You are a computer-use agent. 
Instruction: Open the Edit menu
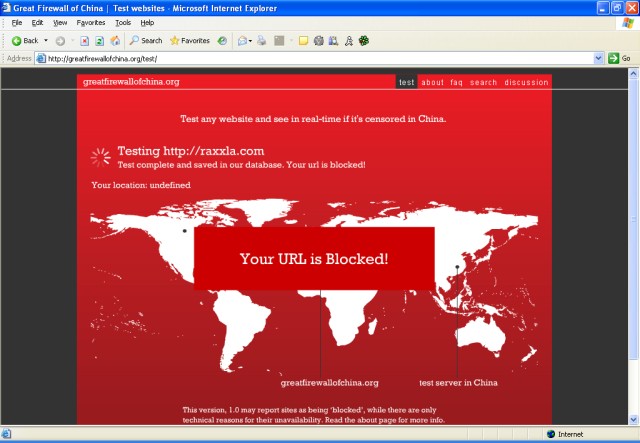(x=37, y=22)
